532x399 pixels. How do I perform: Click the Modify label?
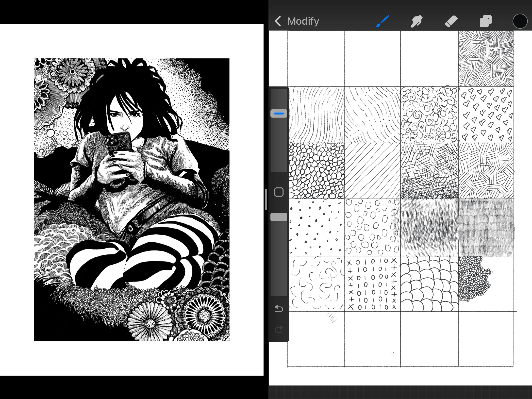[303, 21]
